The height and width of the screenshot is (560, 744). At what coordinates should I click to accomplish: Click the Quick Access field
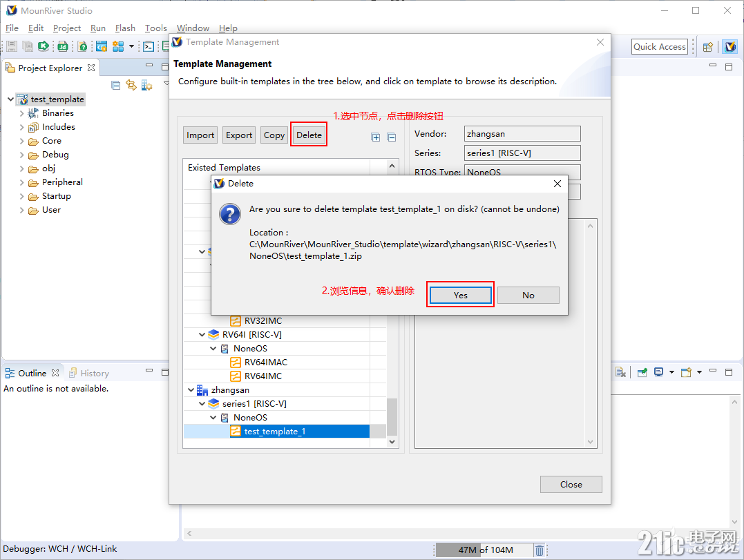pos(660,46)
